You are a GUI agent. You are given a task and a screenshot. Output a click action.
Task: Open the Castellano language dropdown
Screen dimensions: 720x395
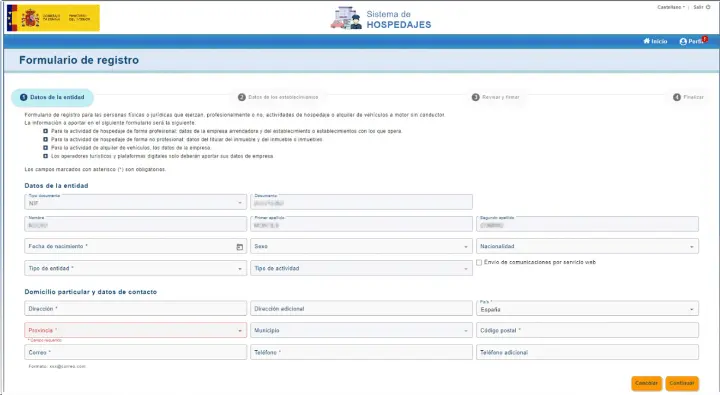671,7
